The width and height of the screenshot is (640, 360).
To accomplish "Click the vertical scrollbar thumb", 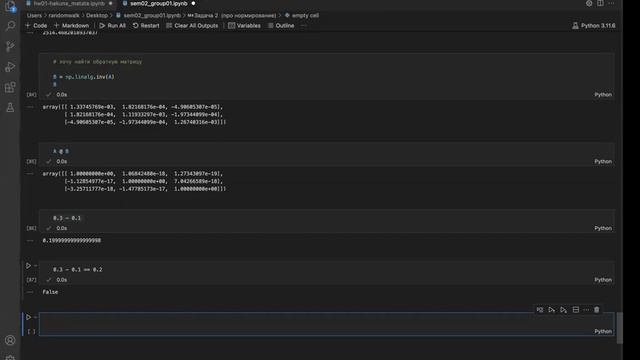I will click(x=620, y=328).
